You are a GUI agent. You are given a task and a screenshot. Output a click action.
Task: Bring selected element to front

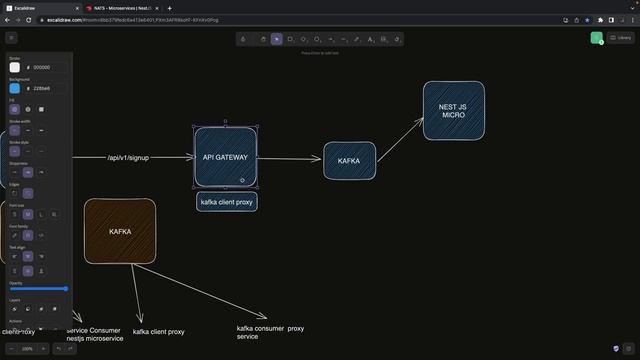[x=54, y=309]
